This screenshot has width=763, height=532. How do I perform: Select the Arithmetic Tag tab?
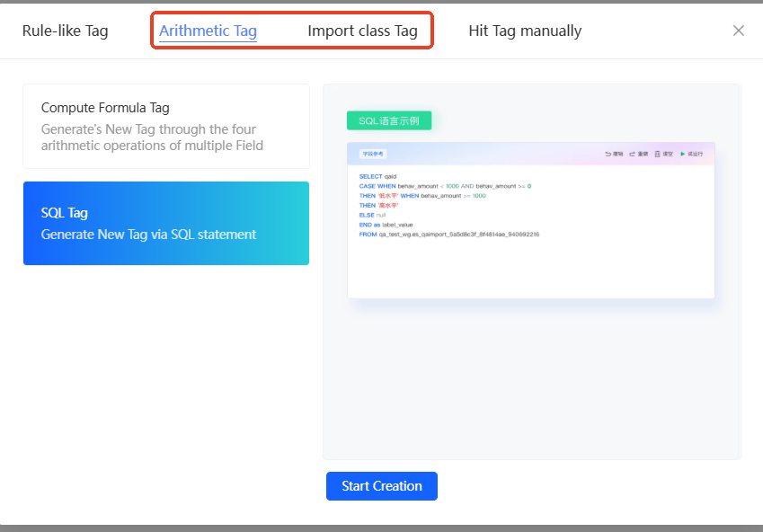coord(208,31)
